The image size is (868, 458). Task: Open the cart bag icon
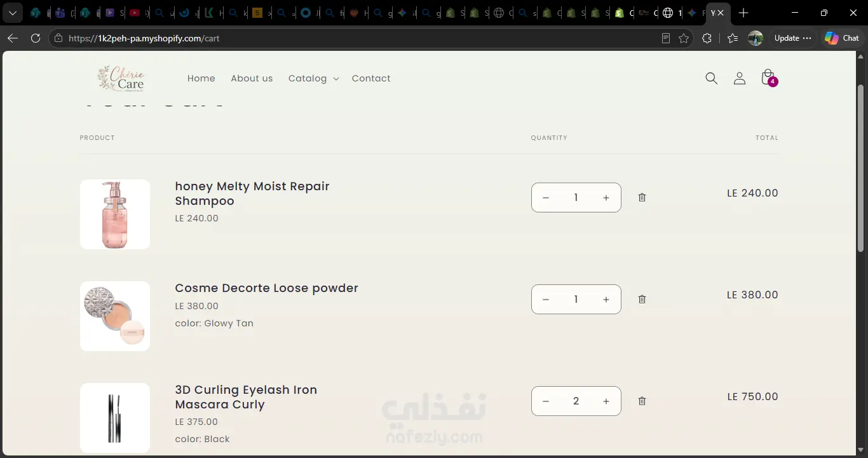click(x=768, y=78)
